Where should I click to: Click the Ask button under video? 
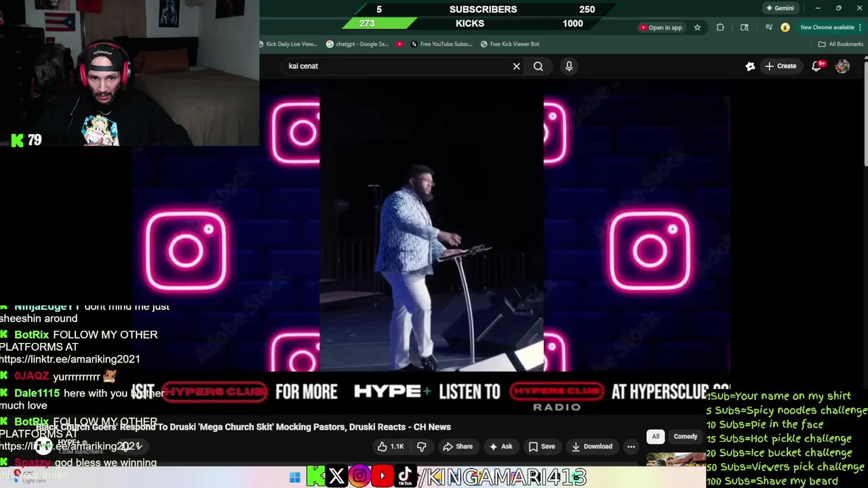click(x=500, y=447)
